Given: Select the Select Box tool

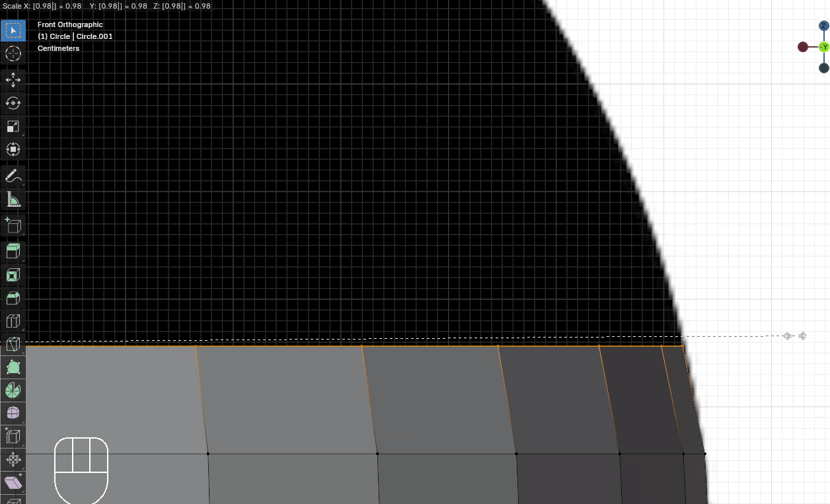Looking at the screenshot, I should pos(13,31).
